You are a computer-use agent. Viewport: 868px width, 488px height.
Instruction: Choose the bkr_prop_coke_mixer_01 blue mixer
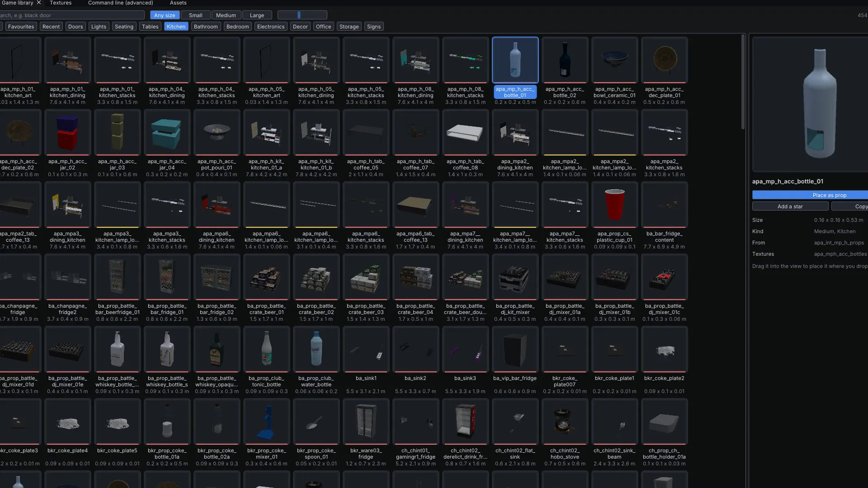click(266, 422)
